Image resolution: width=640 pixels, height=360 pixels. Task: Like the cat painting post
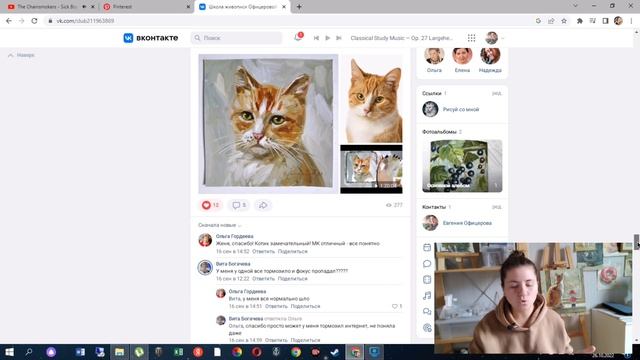[210, 205]
